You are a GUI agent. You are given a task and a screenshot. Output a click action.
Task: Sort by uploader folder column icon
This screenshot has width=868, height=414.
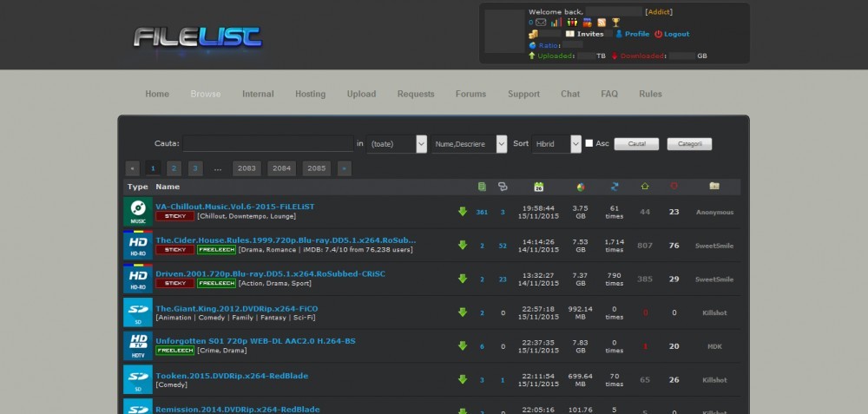pyautogui.click(x=714, y=186)
